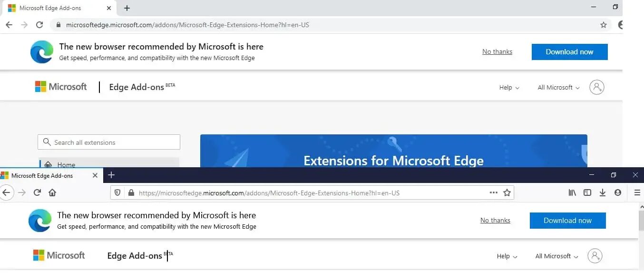
Task: Click Chrome's back arrow button
Action: [9, 25]
